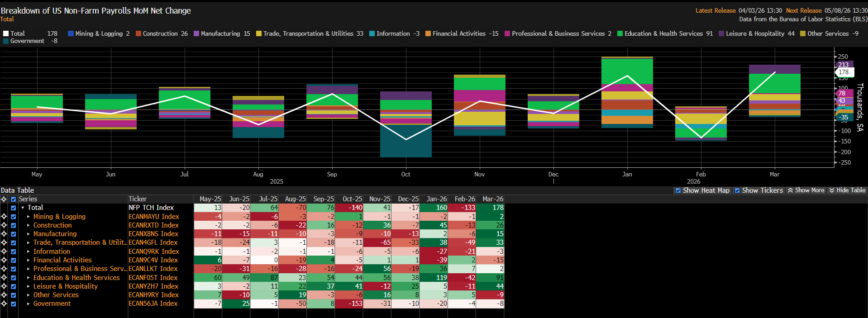The height and width of the screenshot is (318, 868).
Task: Uncheck the Information series checkbox
Action: [14, 252]
